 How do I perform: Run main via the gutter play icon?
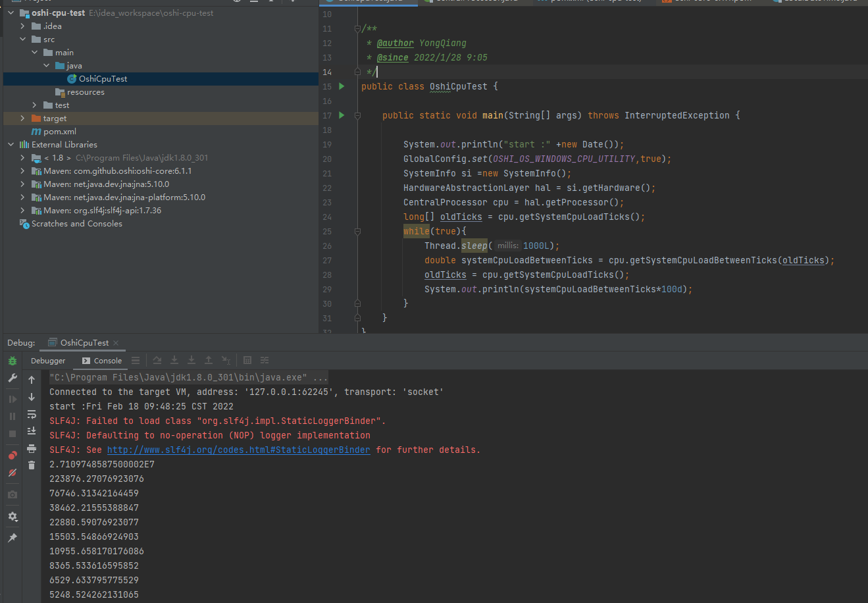[x=340, y=115]
